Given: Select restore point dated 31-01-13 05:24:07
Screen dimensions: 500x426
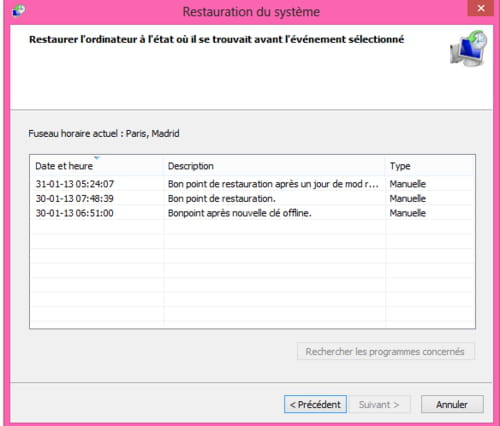Looking at the screenshot, I should (x=75, y=184).
